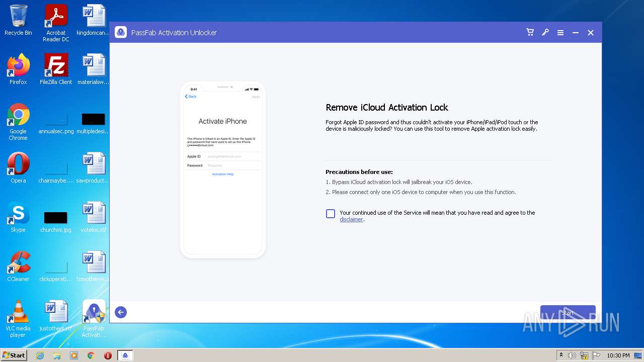Image resolution: width=644 pixels, height=362 pixels.
Task: Minimize the PassFab Activation Unlocker window
Action: [576, 33]
